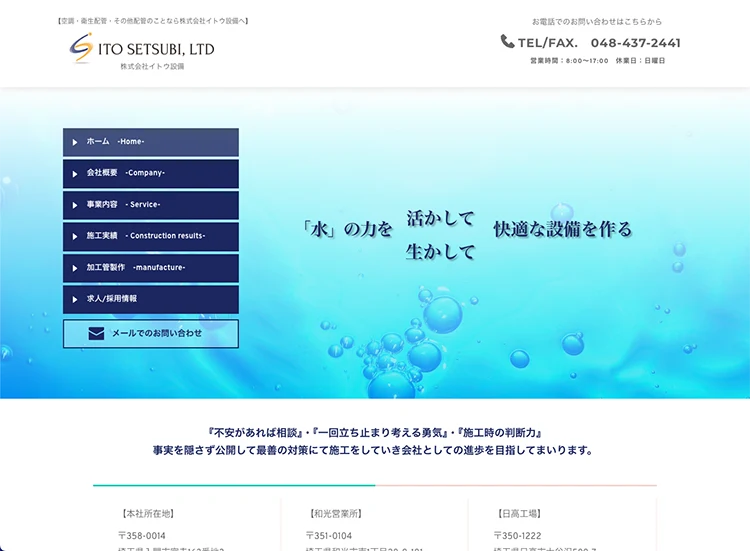Click the hero text 「水」の力を
The image size is (750, 551).
(x=347, y=229)
